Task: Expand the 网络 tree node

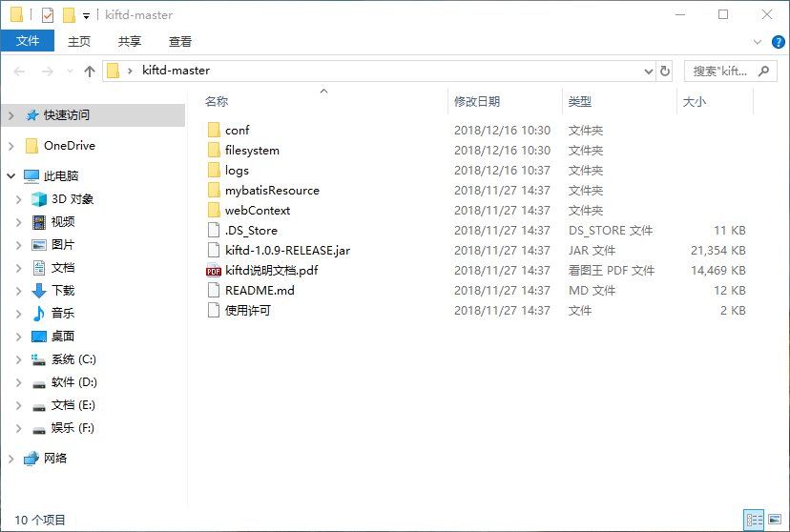Action: pos(11,459)
